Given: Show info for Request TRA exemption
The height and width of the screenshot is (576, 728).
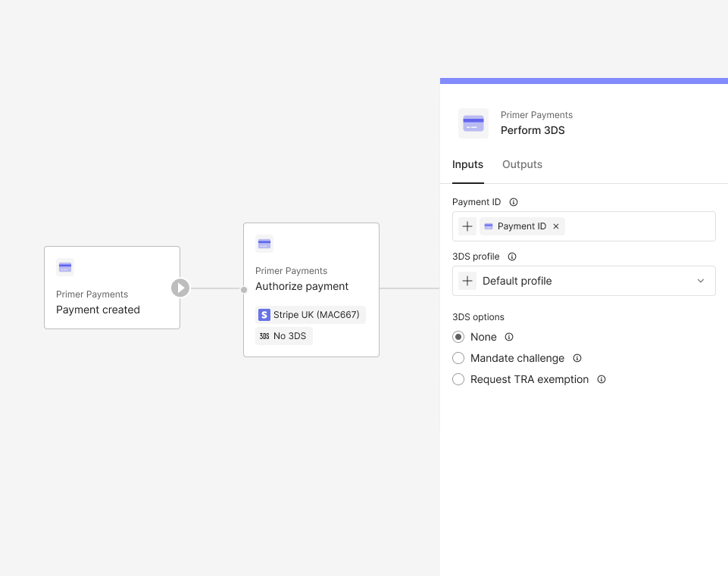Looking at the screenshot, I should (601, 379).
